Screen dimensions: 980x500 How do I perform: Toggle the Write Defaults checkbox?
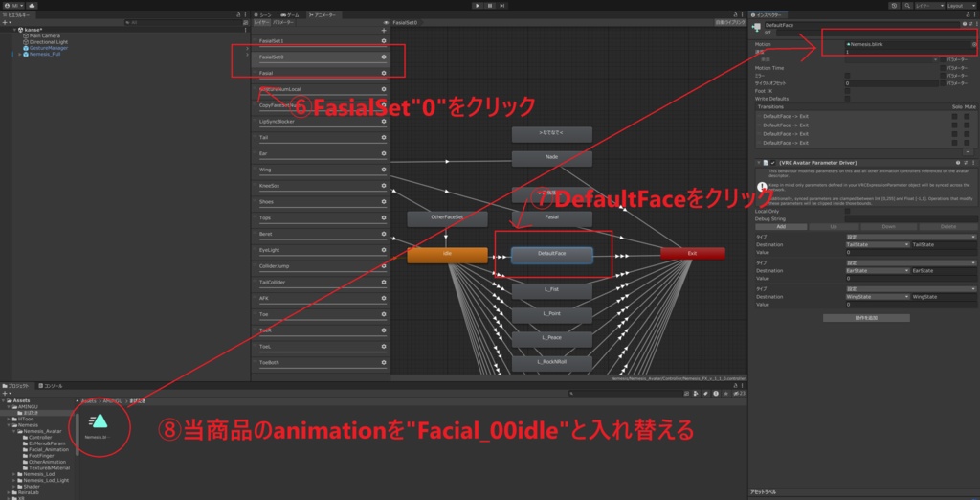click(848, 99)
